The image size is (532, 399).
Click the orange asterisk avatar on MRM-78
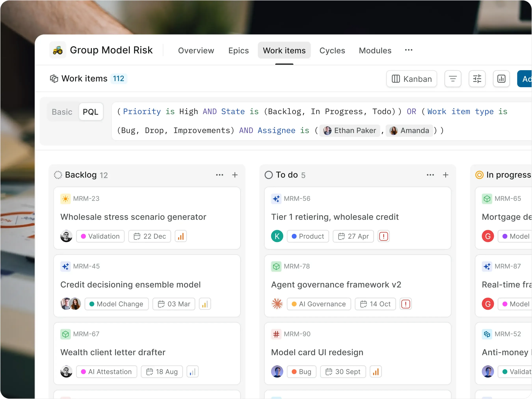tap(277, 304)
